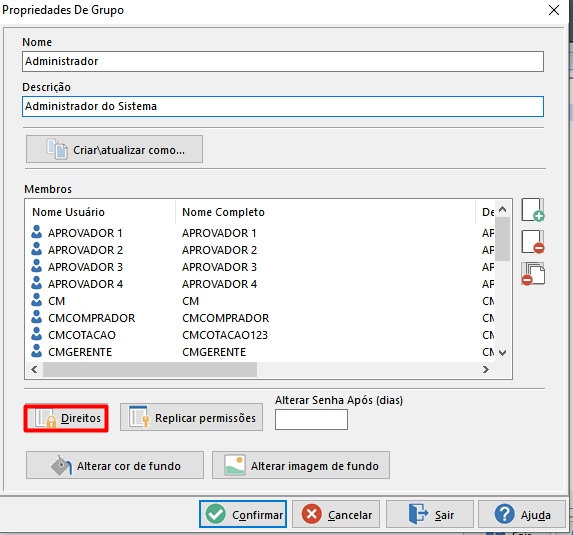Click user icon beside APROVADOR 1
573x535 pixels.
(36, 232)
